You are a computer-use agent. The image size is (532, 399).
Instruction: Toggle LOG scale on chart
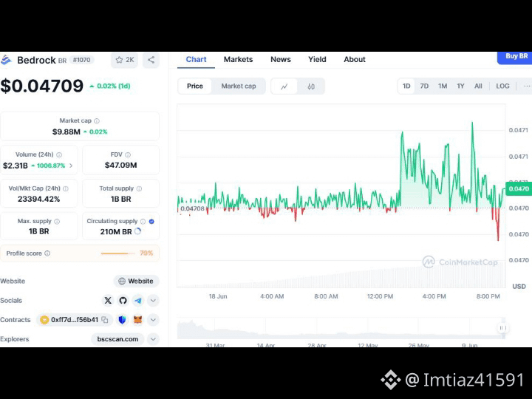click(x=502, y=86)
